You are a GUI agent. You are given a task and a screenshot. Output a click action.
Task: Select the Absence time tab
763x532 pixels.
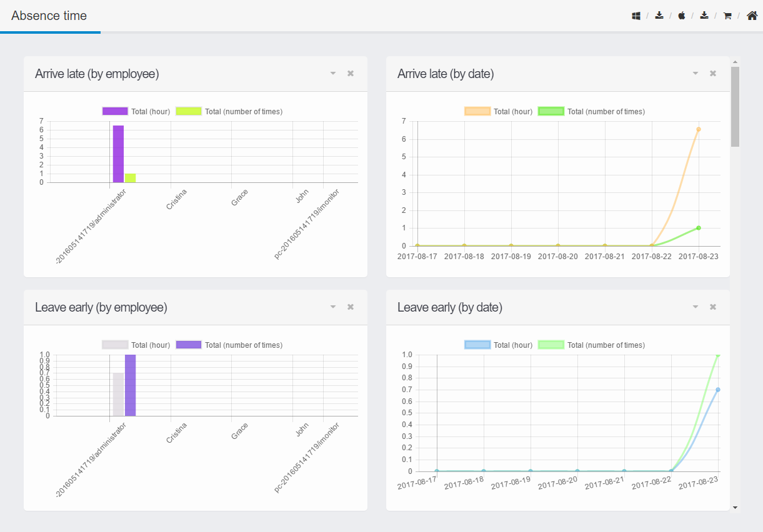click(49, 16)
